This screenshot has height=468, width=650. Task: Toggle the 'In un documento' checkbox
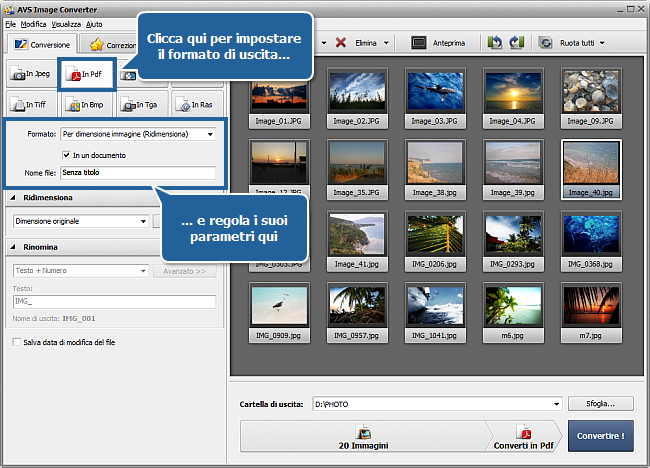tap(66, 155)
